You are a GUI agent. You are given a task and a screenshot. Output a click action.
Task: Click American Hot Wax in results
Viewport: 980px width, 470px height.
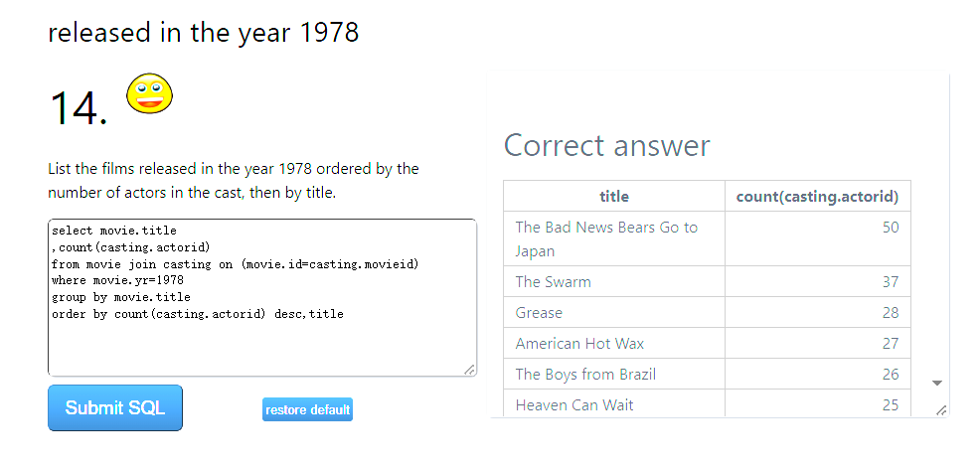point(579,343)
